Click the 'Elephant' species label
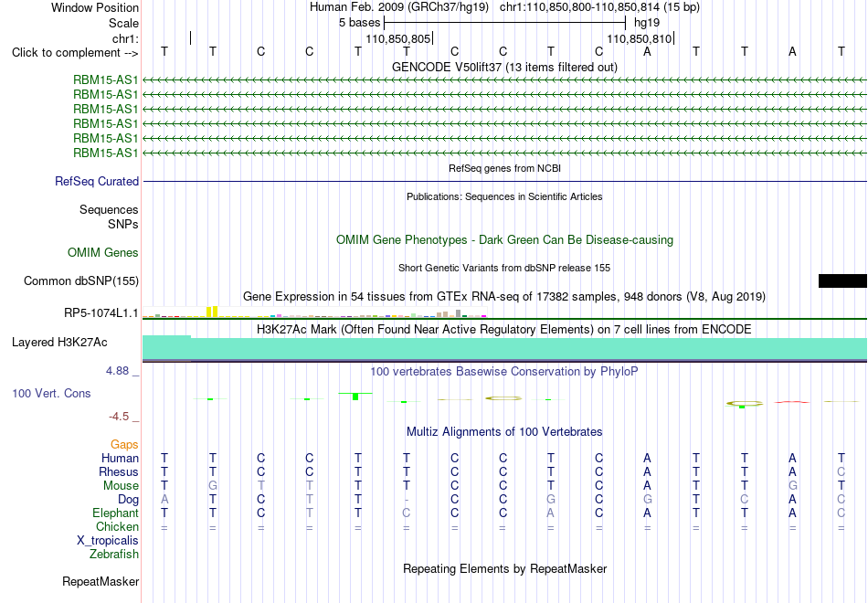The image size is (868, 603). click(x=116, y=513)
